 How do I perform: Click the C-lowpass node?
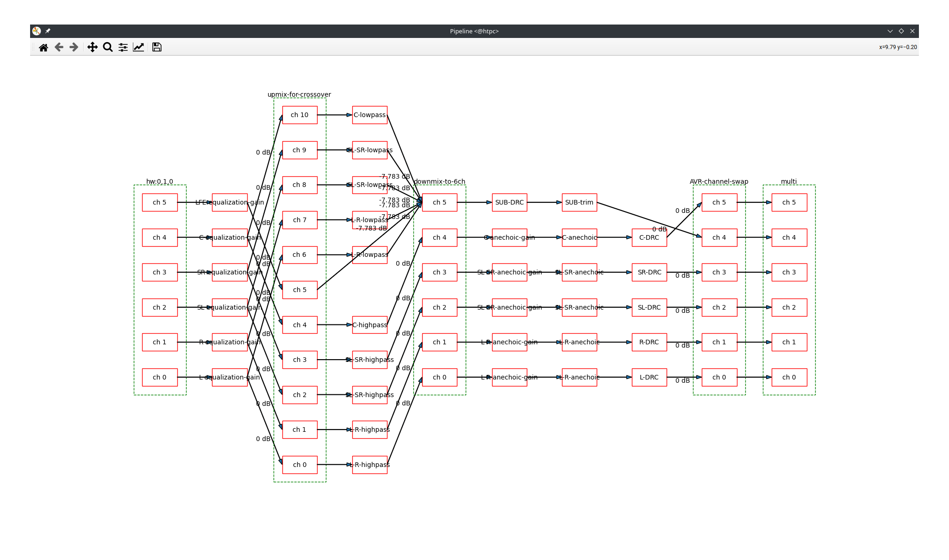(370, 115)
